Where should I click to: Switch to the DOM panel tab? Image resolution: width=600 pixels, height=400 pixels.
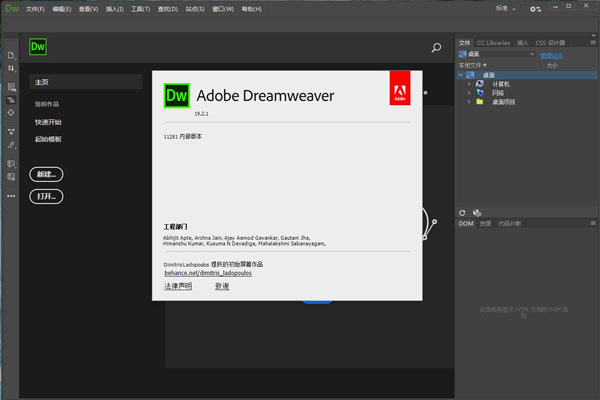point(466,224)
